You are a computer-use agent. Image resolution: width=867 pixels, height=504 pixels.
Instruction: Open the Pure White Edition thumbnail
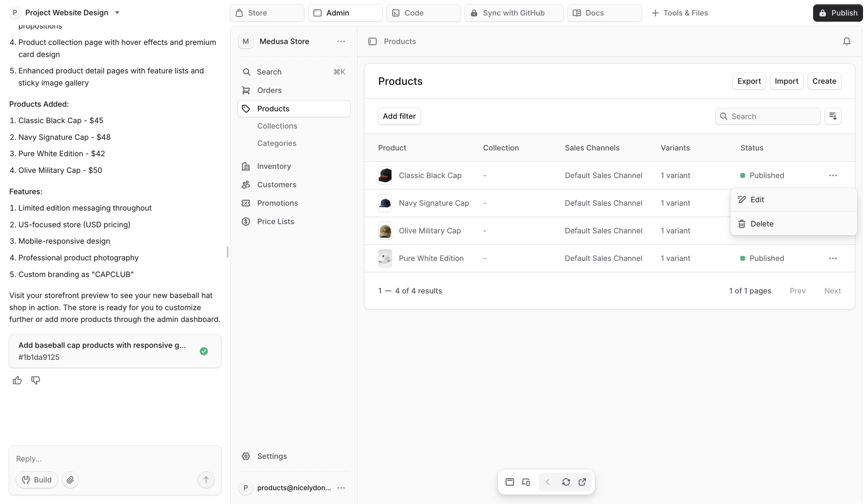point(385,258)
